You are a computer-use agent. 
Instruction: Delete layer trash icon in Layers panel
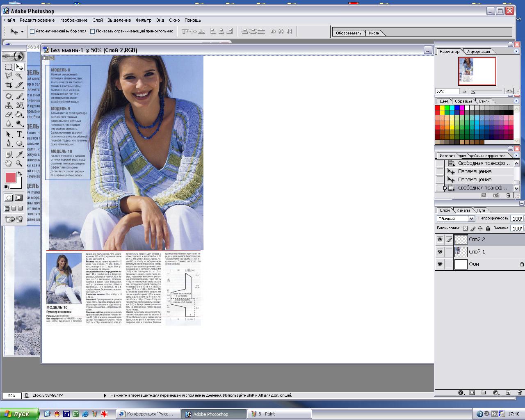[x=520, y=393]
